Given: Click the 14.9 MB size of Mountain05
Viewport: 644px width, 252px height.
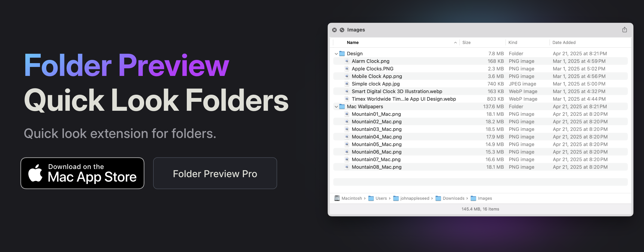Looking at the screenshot, I should click(495, 145).
